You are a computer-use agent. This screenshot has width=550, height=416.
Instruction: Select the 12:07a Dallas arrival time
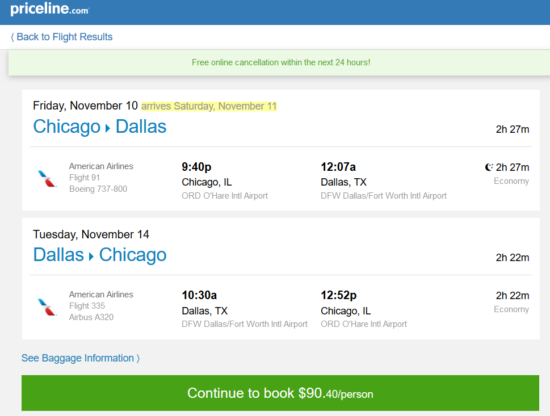(338, 167)
